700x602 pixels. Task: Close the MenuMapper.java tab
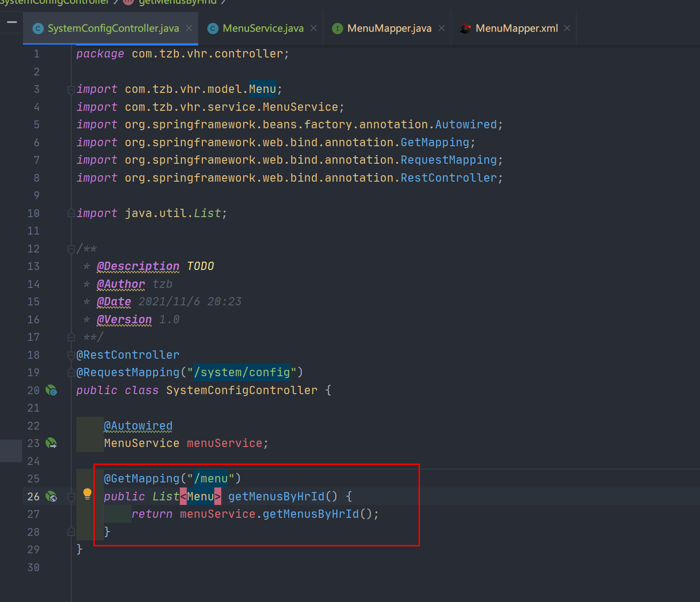click(x=442, y=29)
